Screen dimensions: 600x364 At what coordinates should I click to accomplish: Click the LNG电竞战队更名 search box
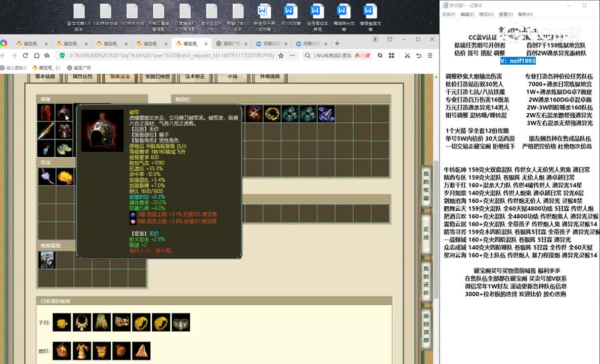pyautogui.click(x=332, y=56)
